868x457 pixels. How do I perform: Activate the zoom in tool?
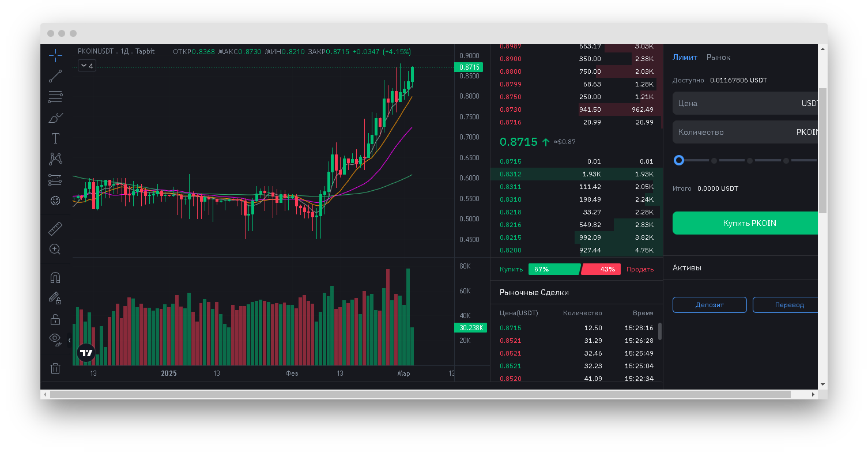point(55,250)
